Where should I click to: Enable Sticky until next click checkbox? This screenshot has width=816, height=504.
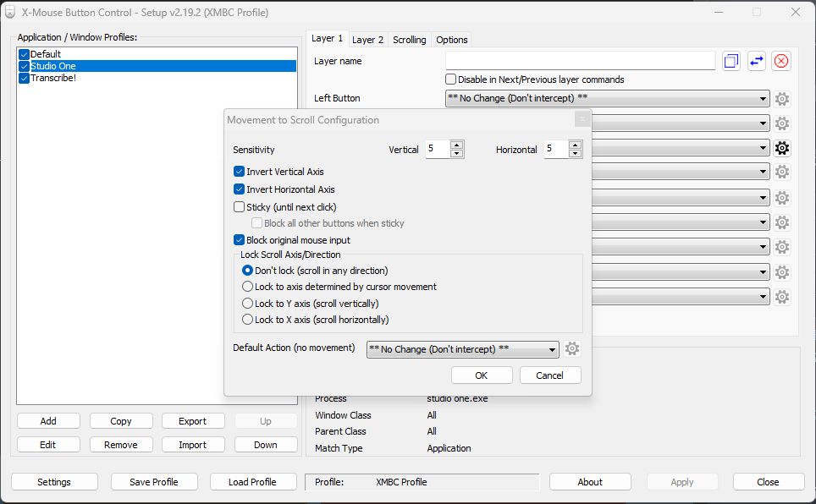tap(240, 207)
